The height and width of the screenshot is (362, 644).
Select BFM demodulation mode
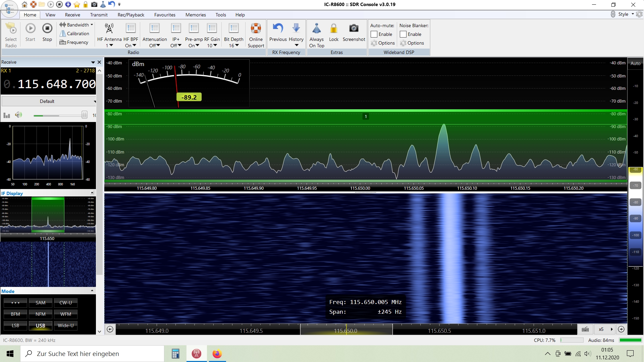point(15,314)
